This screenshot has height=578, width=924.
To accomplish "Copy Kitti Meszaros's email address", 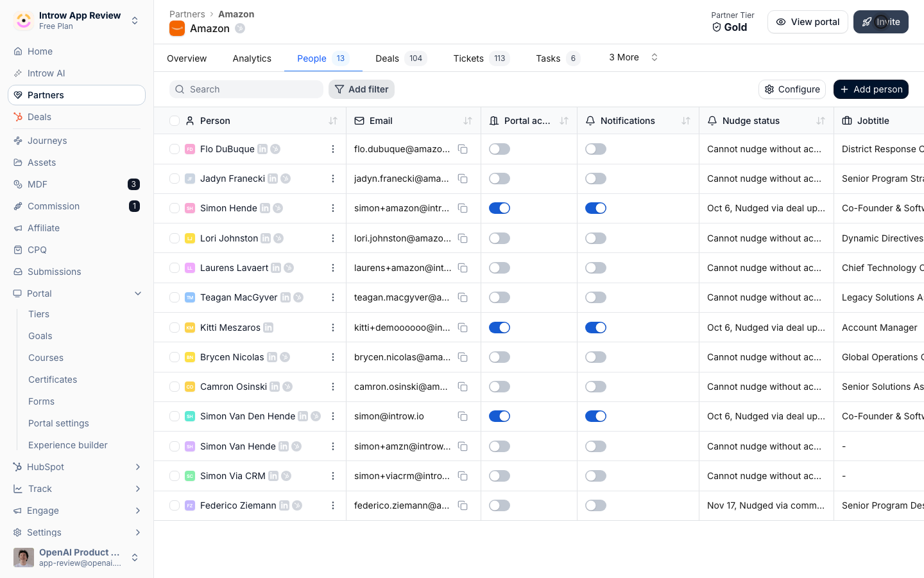I will click(x=462, y=328).
